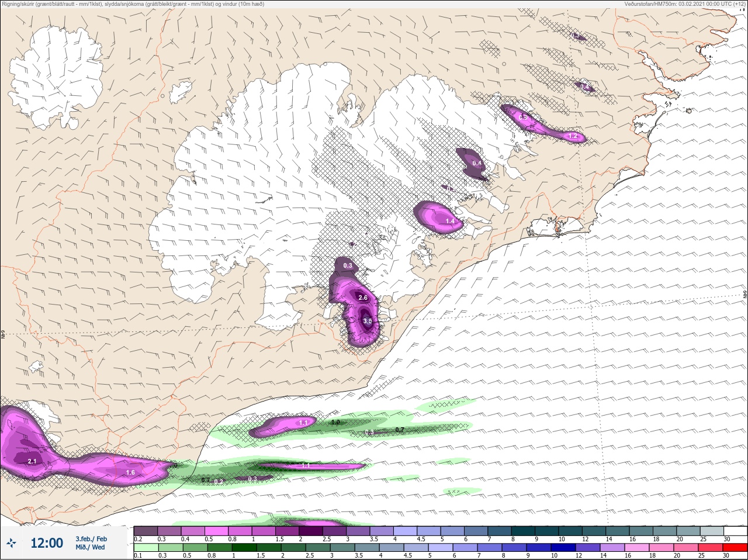Image resolution: width=748 pixels, height=560 pixels.
Task: Click the 1.4 value in the eastern pink blob
Action: pos(450,222)
